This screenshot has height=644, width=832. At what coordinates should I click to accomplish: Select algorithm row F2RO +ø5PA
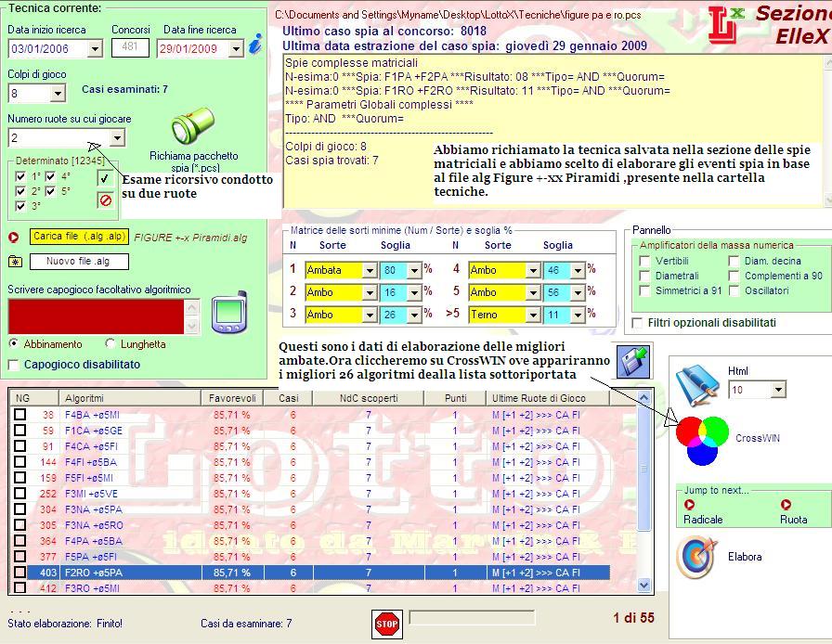pyautogui.click(x=310, y=573)
